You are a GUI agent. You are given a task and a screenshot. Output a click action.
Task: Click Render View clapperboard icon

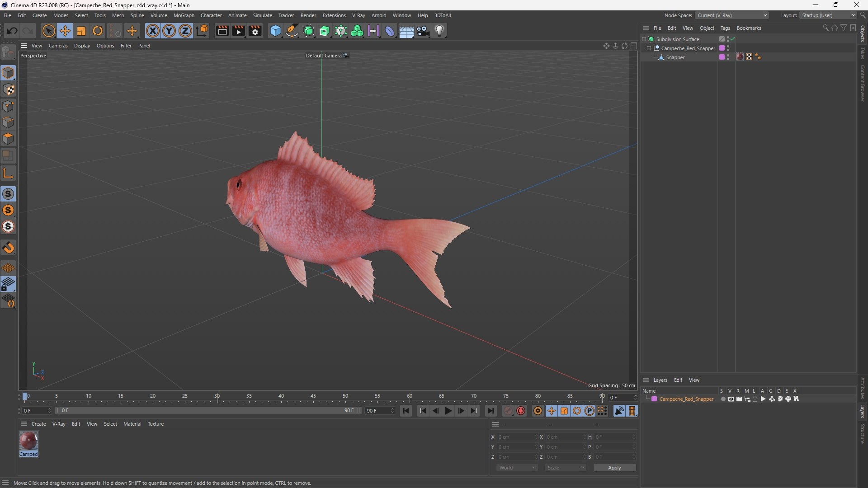point(222,31)
